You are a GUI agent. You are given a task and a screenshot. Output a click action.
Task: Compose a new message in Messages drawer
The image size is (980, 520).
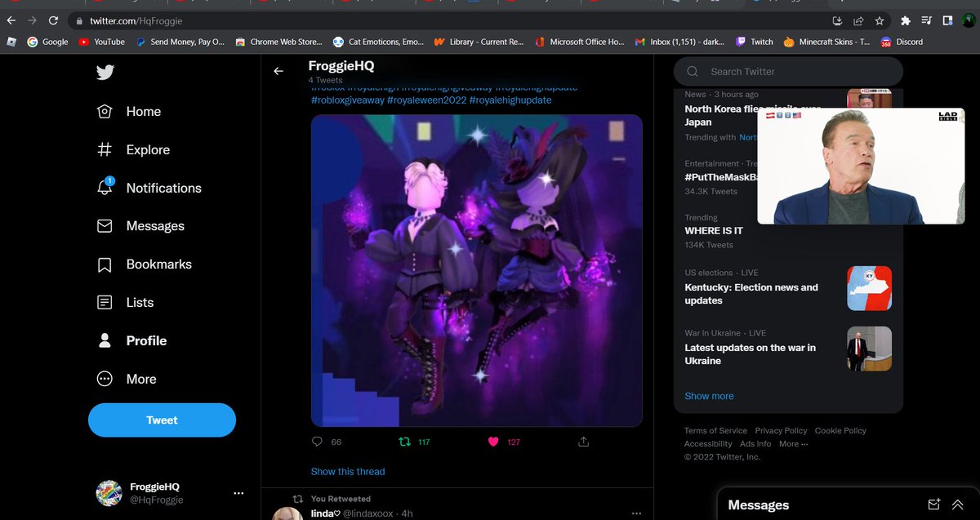click(934, 504)
